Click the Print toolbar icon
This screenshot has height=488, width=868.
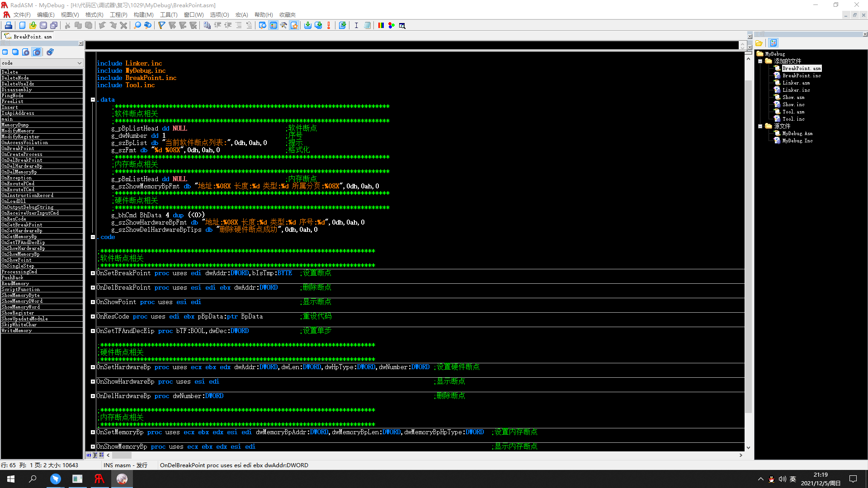click(9, 25)
